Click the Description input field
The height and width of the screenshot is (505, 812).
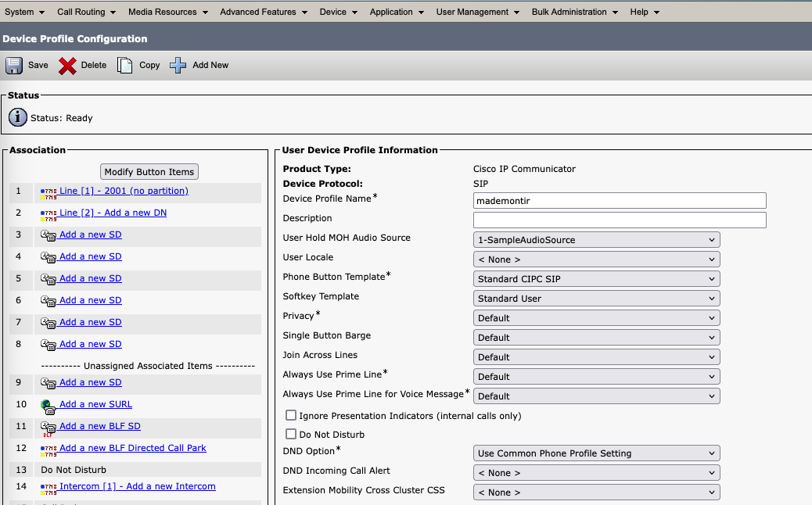620,220
